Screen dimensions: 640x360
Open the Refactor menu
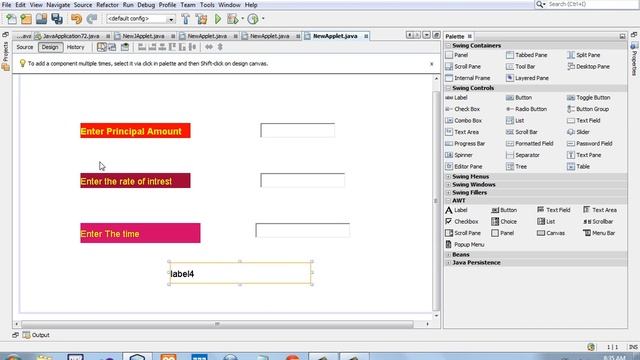coord(107,5)
